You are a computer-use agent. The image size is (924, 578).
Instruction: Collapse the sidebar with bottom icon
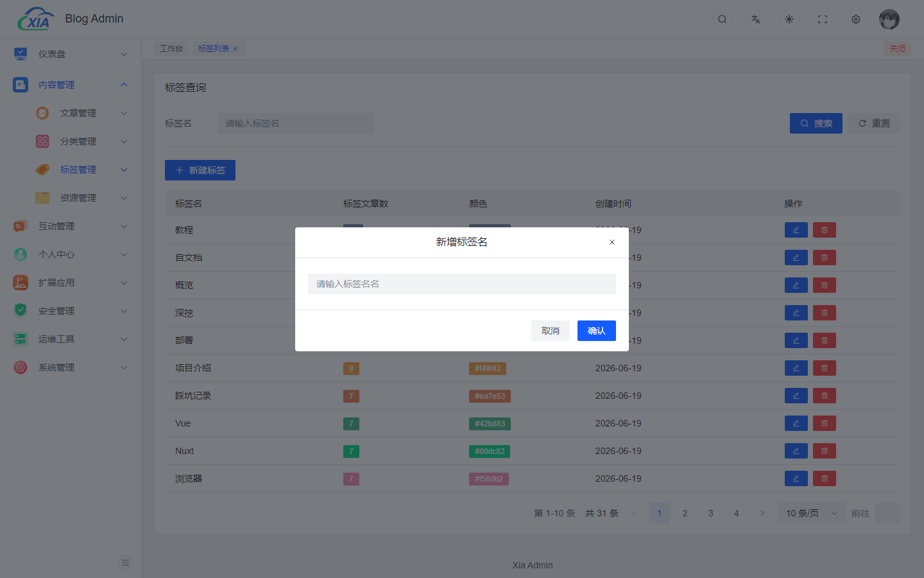pyautogui.click(x=126, y=563)
